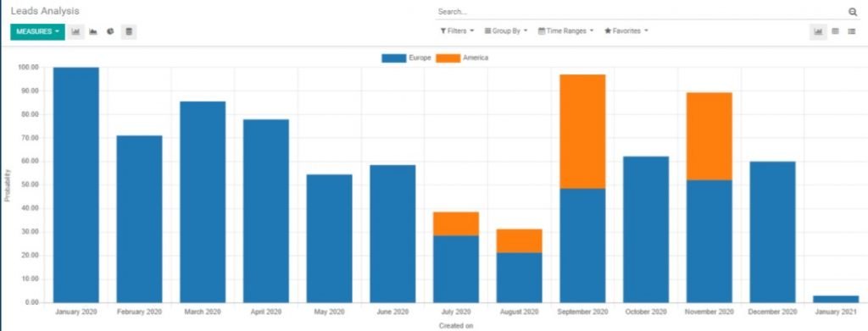Click the '100.00' y-axis value
Viewport: 868px width, 331px height.
coord(28,68)
